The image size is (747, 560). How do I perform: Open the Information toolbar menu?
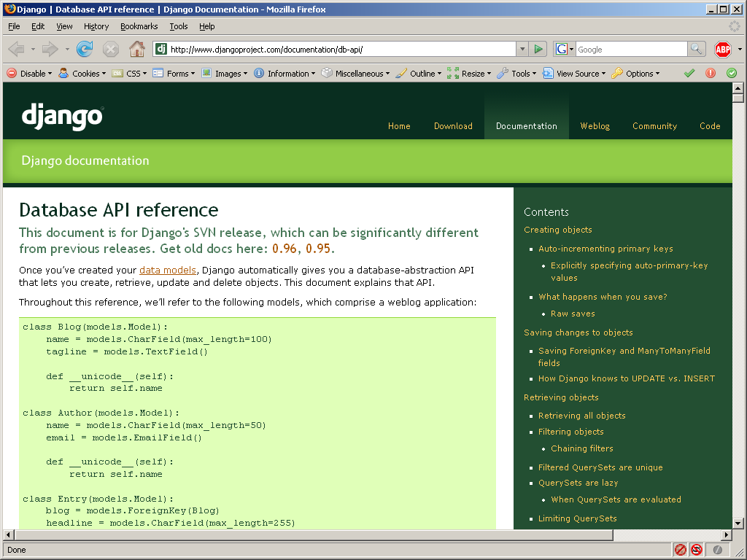tap(285, 74)
